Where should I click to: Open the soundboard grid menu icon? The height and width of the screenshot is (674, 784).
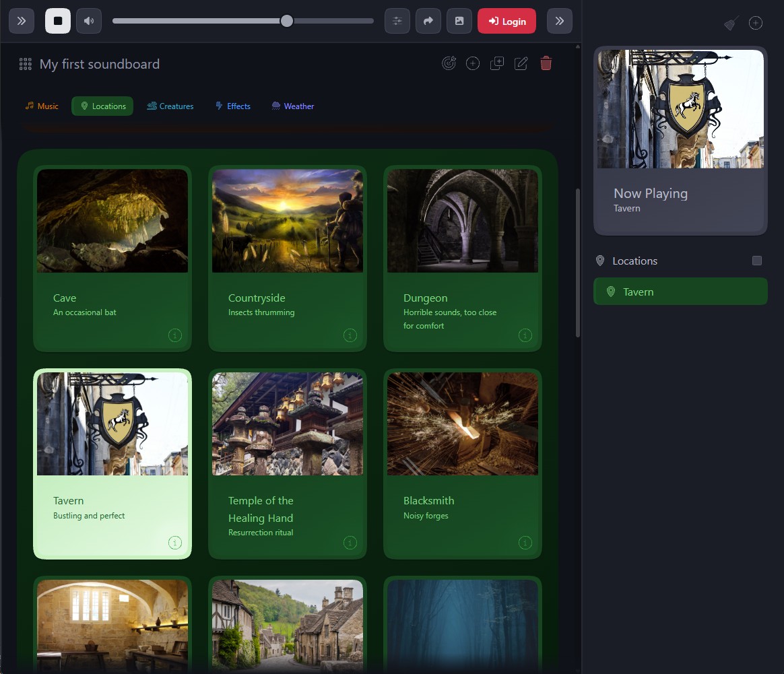coord(26,64)
